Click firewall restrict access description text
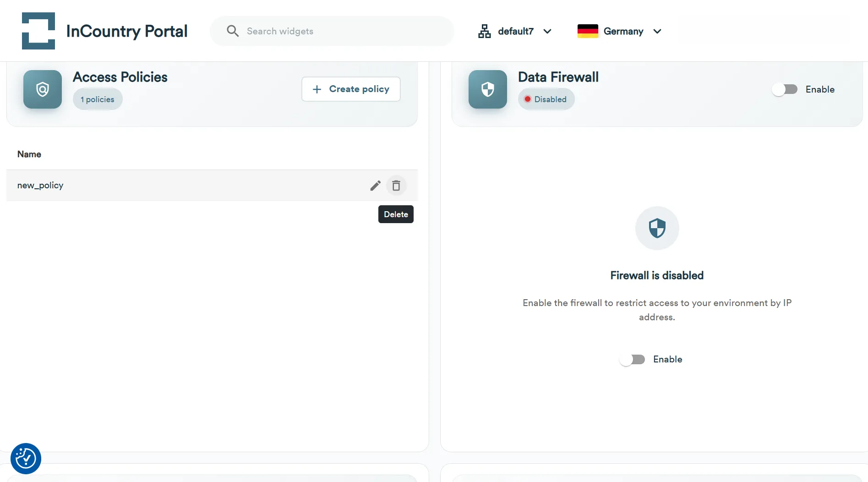Viewport: 868px width, 482px height. click(657, 310)
